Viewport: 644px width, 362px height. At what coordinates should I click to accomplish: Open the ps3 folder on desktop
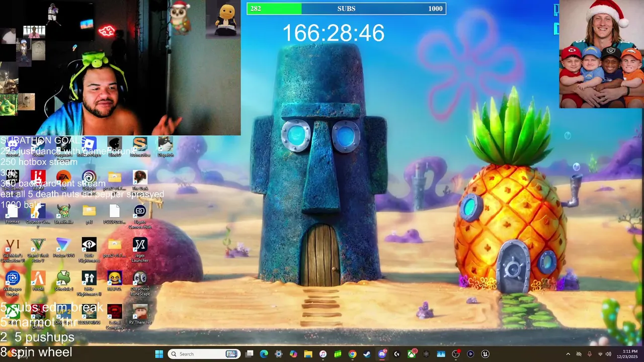tap(89, 214)
